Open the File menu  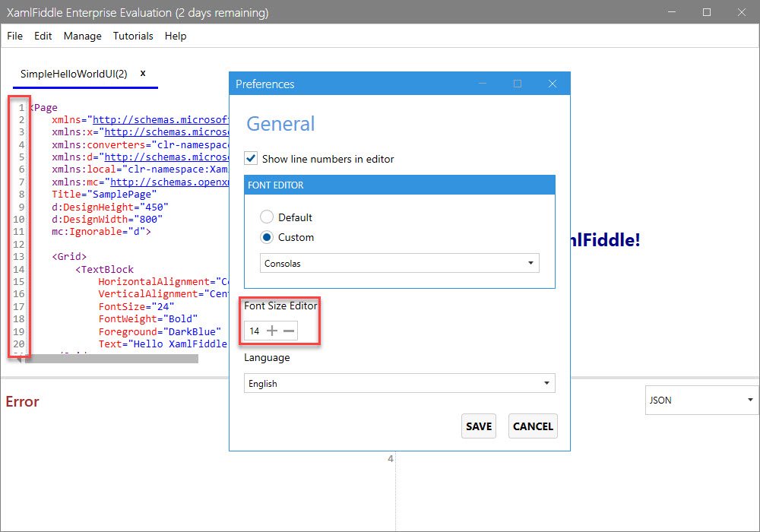pyautogui.click(x=14, y=36)
